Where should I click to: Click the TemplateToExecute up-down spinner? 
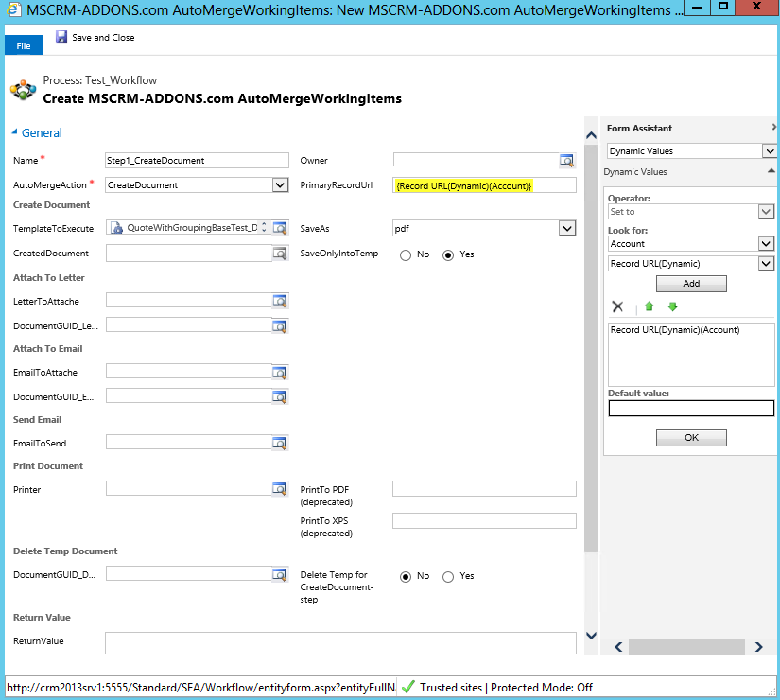coord(264,228)
